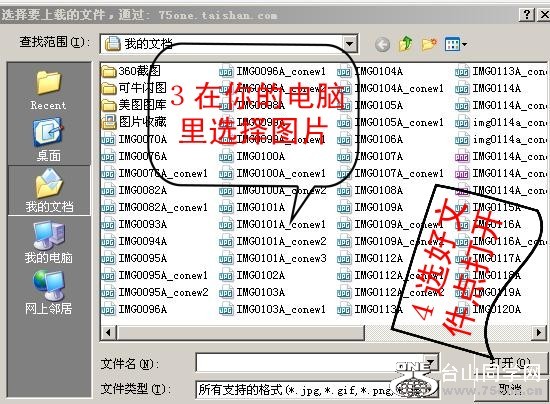Open the 图片收藏 folder
550x404 pixels.
134,122
